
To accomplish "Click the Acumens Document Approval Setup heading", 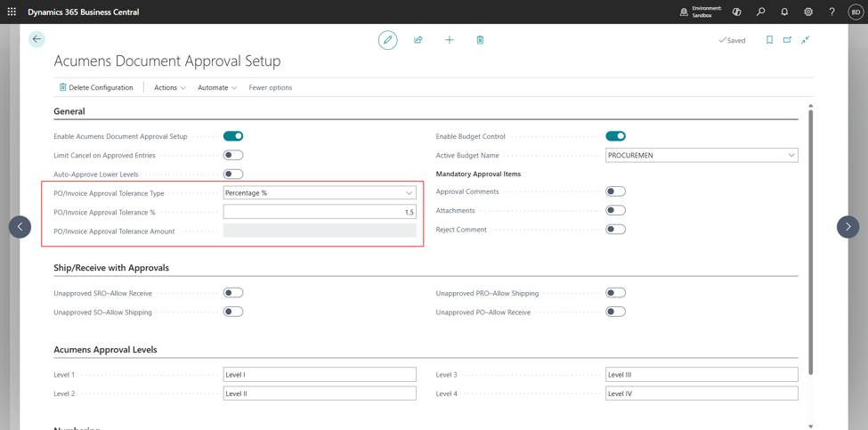I will [167, 61].
